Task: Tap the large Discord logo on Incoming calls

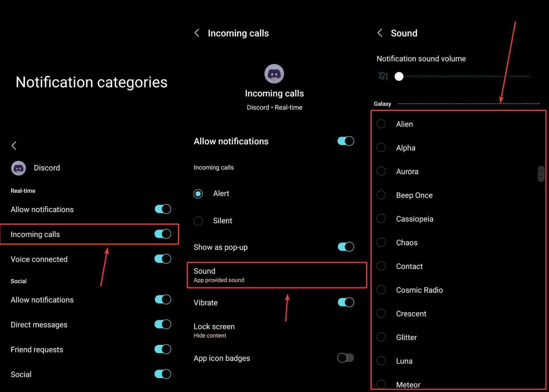Action: click(274, 74)
